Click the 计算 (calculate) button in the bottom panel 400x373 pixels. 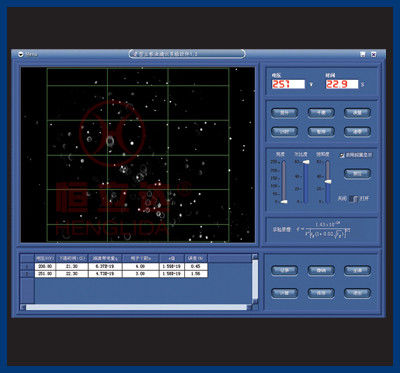click(x=284, y=293)
